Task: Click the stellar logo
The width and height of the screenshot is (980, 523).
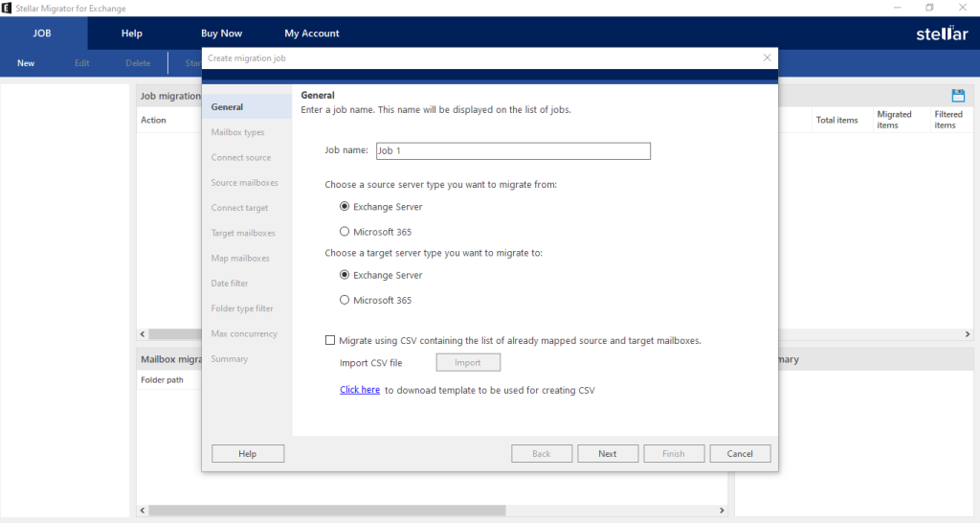Action: (x=942, y=34)
